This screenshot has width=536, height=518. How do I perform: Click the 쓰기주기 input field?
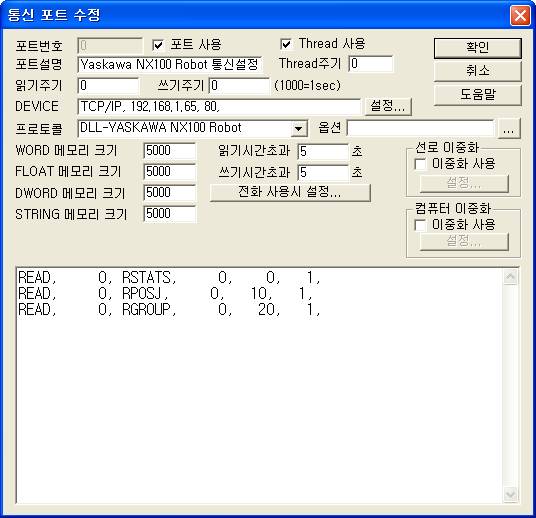click(x=239, y=86)
